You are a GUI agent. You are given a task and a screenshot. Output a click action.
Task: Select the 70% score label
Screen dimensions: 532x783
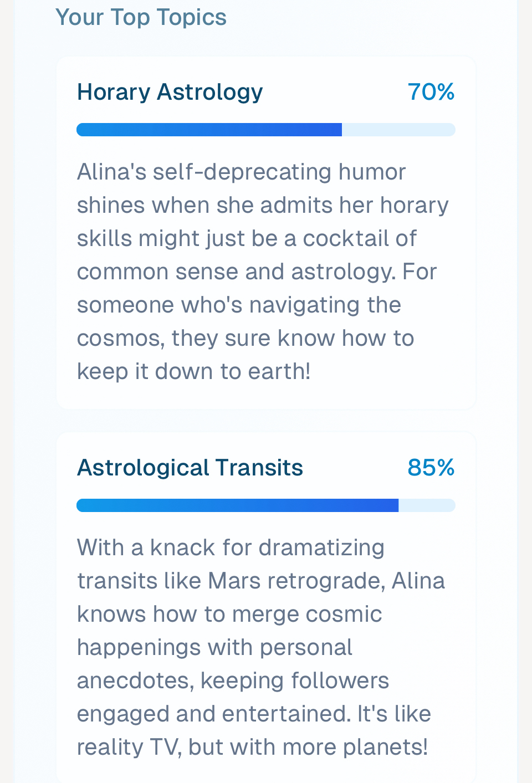pyautogui.click(x=431, y=92)
